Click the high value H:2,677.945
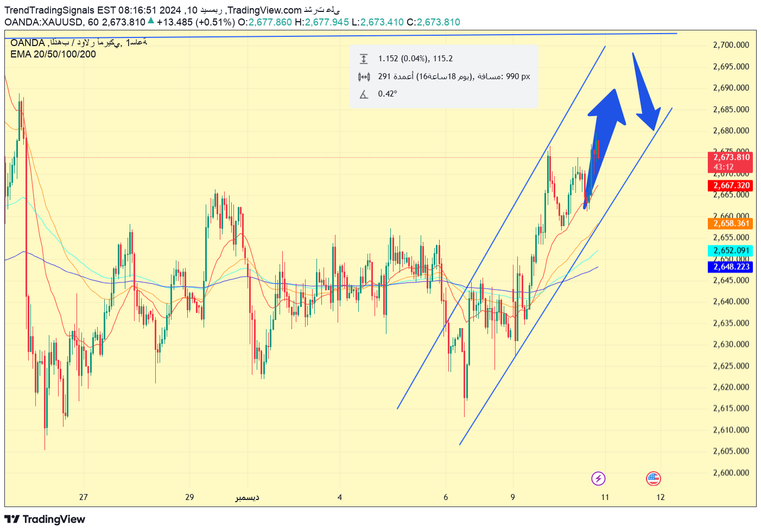 pyautogui.click(x=322, y=22)
